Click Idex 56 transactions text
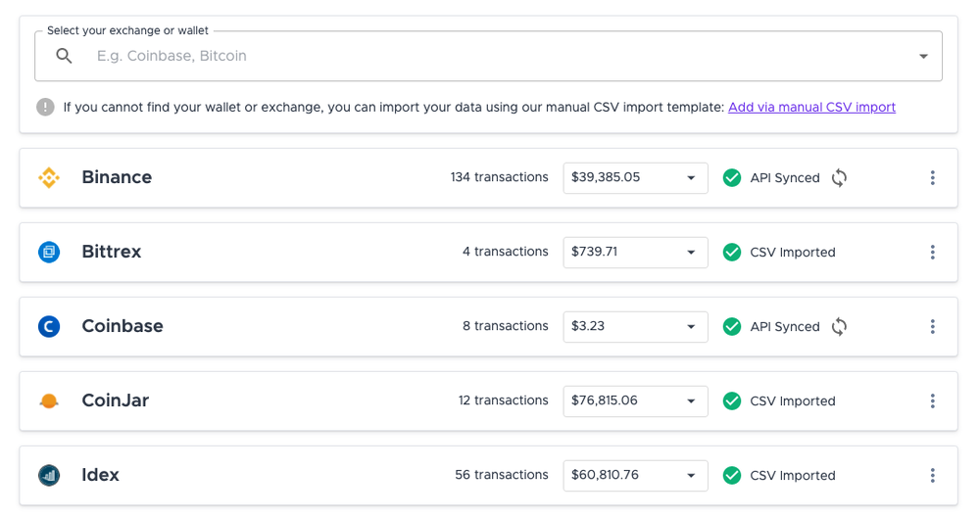Screen dimensions: 980x517 (501, 475)
